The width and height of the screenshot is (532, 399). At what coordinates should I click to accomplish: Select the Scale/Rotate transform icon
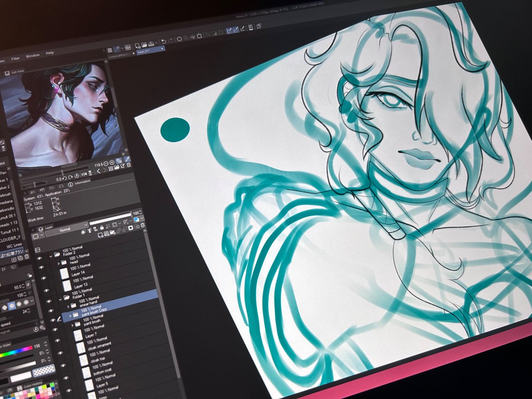(199, 35)
